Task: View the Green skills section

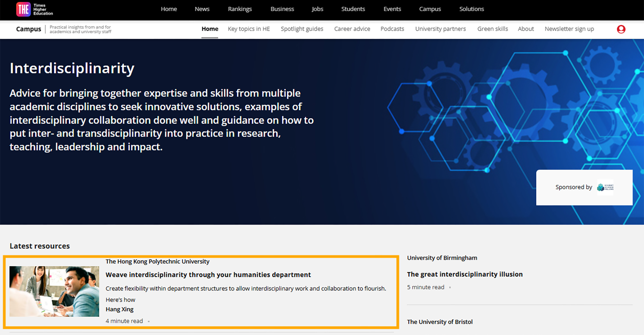Action: tap(492, 29)
